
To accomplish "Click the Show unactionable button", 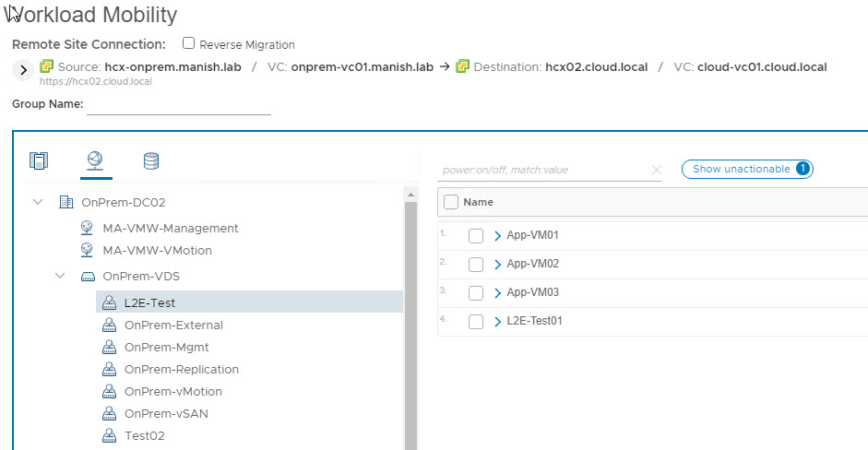I will pyautogui.click(x=746, y=169).
